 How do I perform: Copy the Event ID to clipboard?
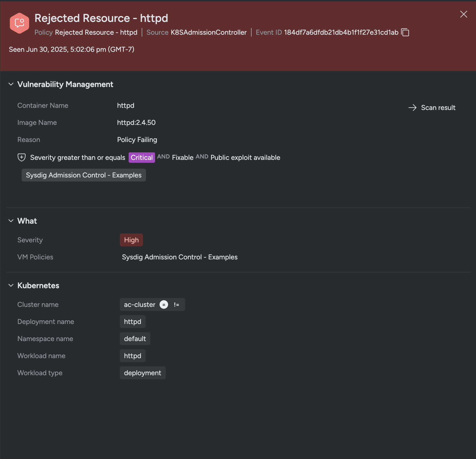405,32
